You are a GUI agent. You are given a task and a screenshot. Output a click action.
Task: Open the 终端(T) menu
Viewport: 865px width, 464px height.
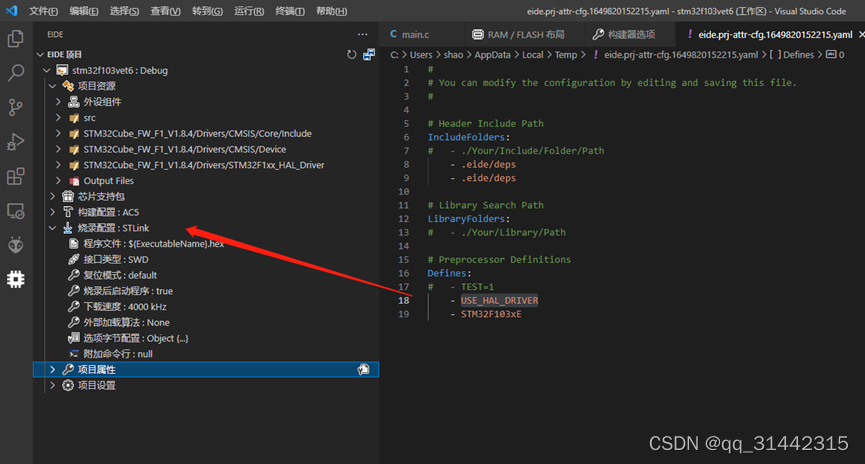click(290, 11)
